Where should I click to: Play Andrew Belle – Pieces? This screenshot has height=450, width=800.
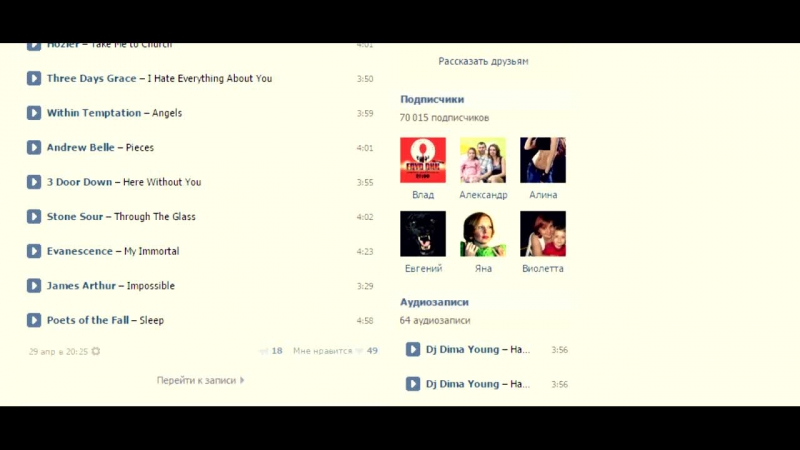click(x=34, y=147)
